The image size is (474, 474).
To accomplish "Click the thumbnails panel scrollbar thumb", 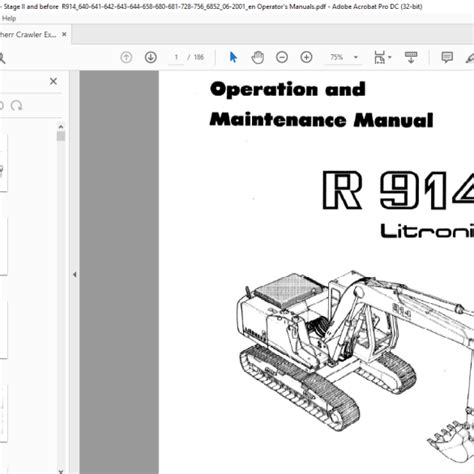I will [x=61, y=136].
